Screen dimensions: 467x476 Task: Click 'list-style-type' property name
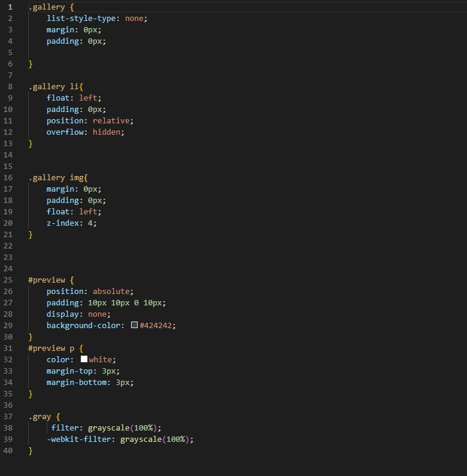[81, 18]
